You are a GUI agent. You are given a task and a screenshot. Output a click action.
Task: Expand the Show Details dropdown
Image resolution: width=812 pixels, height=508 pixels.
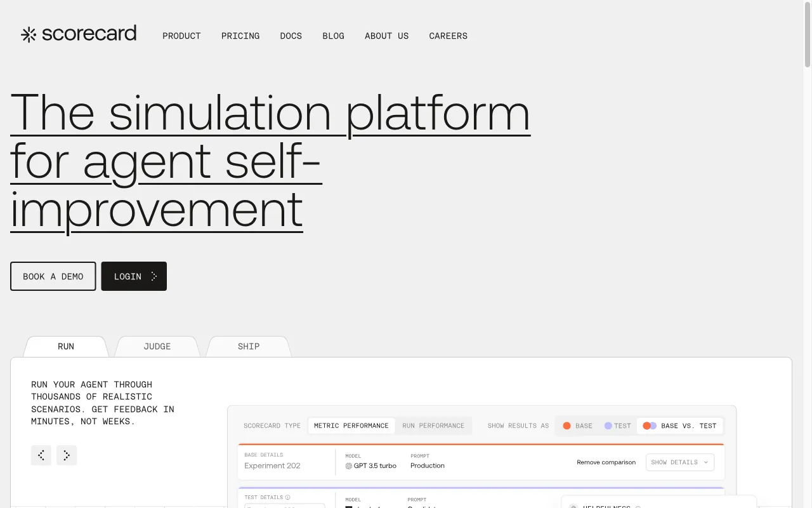pos(680,462)
